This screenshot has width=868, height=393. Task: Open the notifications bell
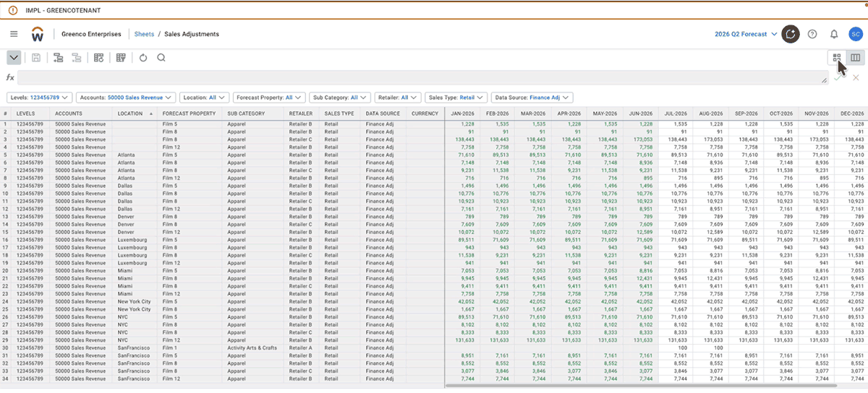834,34
